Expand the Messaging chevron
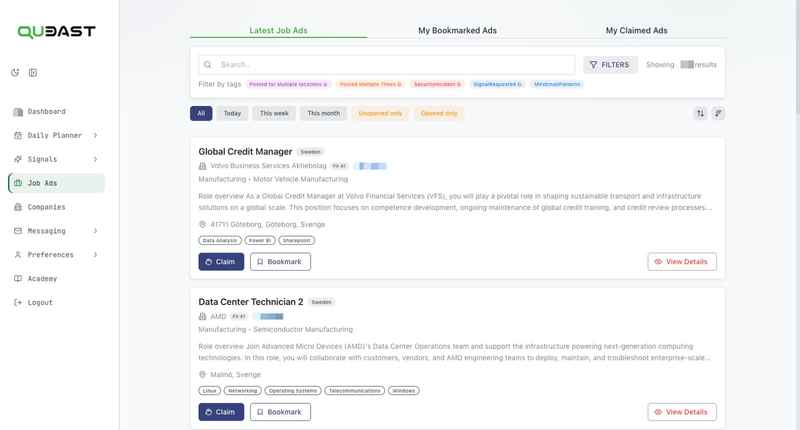The width and height of the screenshot is (800, 430). pos(95,231)
